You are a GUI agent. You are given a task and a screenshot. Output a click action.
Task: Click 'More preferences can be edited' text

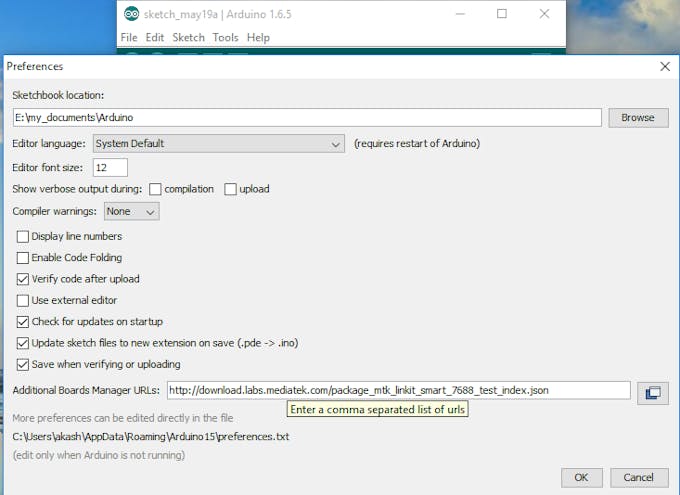[123, 418]
